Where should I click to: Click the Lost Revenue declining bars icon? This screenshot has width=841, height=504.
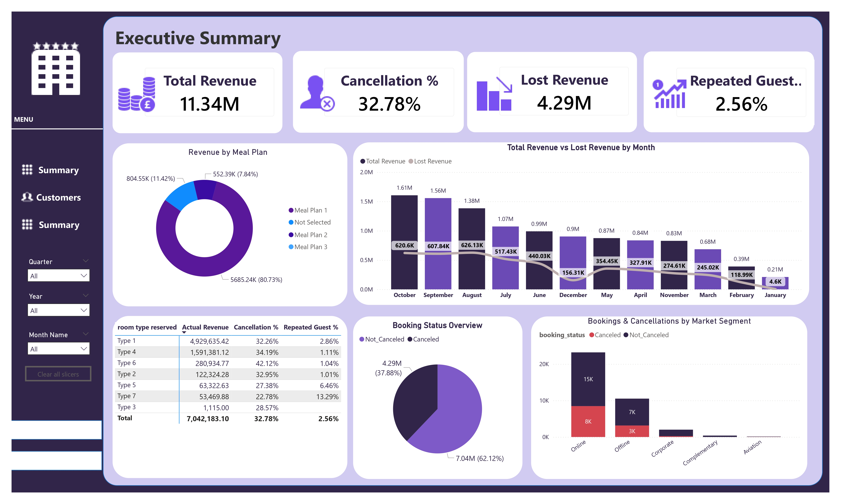coord(494,94)
